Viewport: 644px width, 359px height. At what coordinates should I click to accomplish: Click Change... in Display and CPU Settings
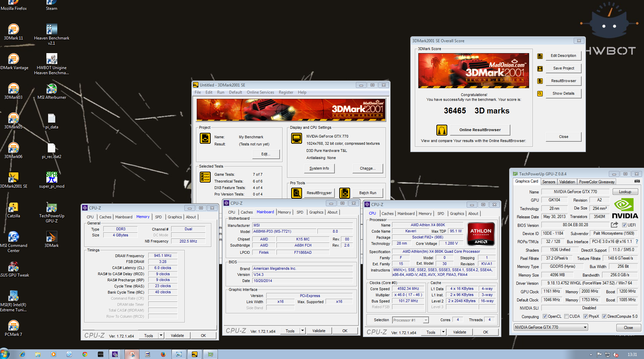pos(368,169)
